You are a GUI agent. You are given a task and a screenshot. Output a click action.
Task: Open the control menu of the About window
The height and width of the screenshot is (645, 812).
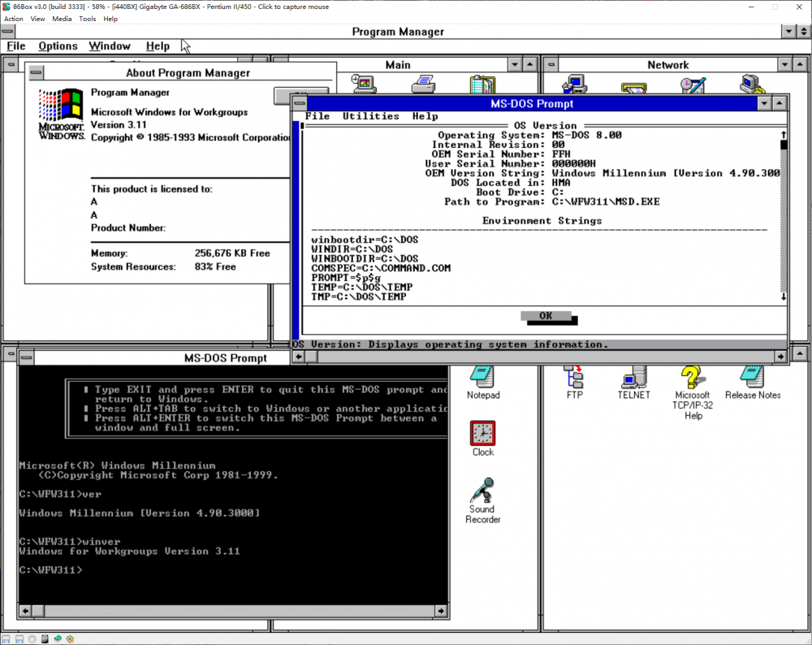[x=35, y=71]
